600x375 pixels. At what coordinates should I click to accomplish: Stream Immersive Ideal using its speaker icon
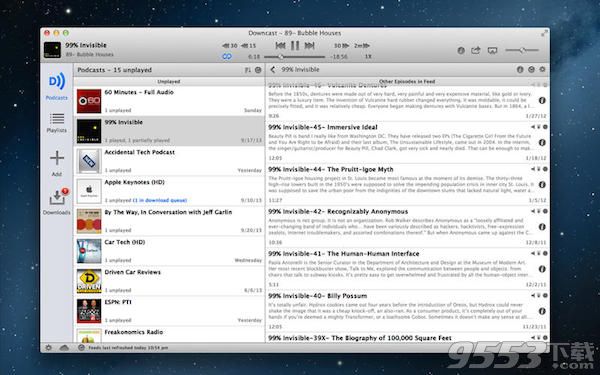(x=533, y=127)
